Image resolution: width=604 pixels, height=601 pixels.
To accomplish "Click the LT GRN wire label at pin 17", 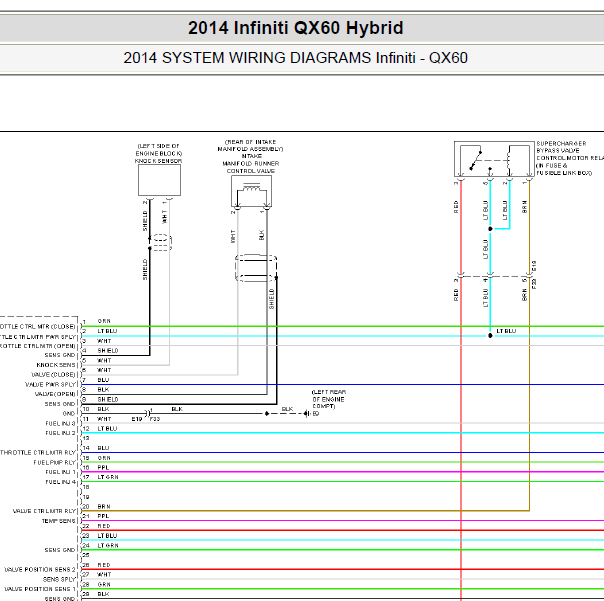I will pyautogui.click(x=108, y=477).
